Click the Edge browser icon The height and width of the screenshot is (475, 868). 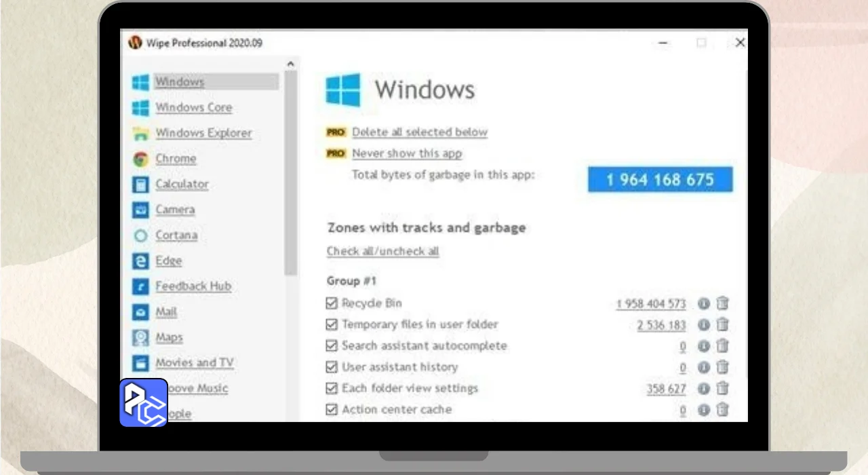140,261
